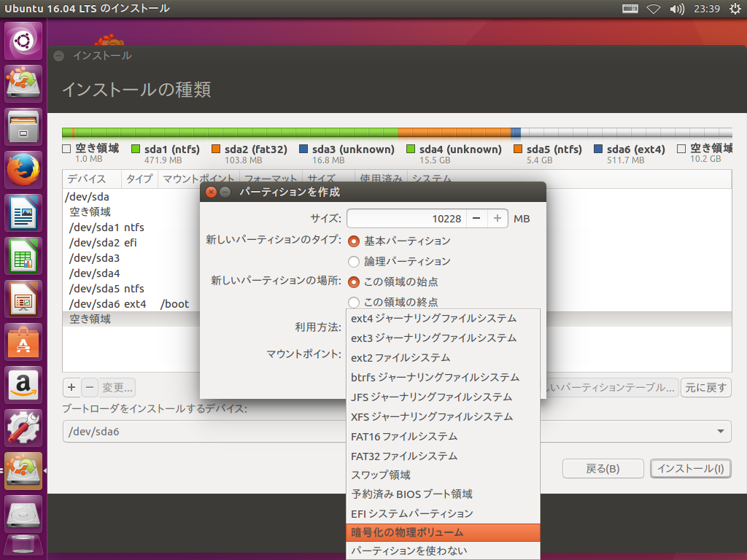This screenshot has width=747, height=560.
Task: Select the /dev/sda6 ext4 /boot row
Action: coord(131,304)
